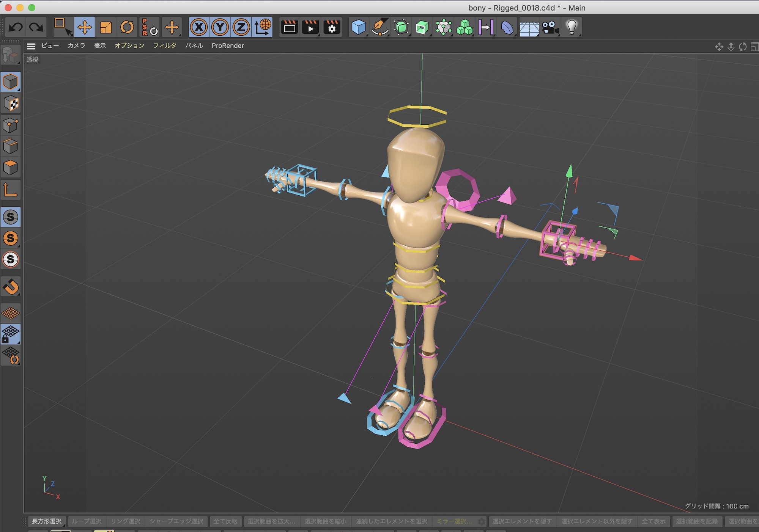This screenshot has width=759, height=532.
Task: Click the ループ選択 button
Action: pos(87,521)
